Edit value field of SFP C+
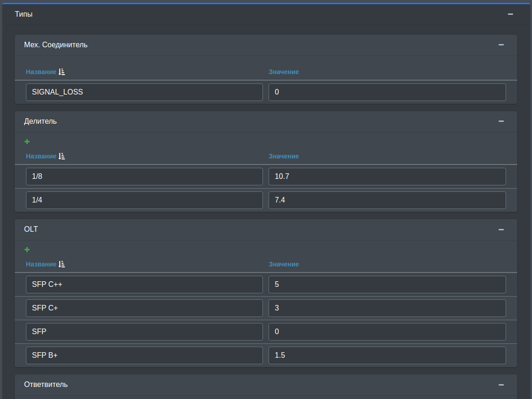Image resolution: width=532 pixels, height=399 pixels. click(x=387, y=308)
